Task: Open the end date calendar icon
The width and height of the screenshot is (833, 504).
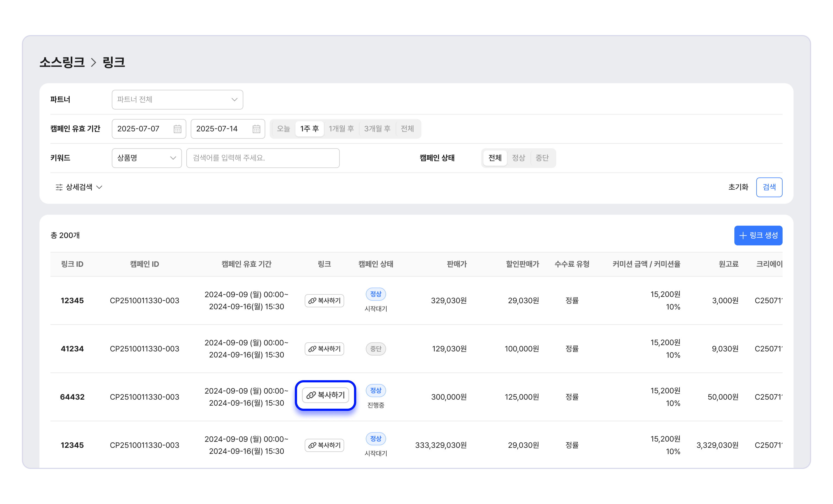Action: tap(256, 129)
